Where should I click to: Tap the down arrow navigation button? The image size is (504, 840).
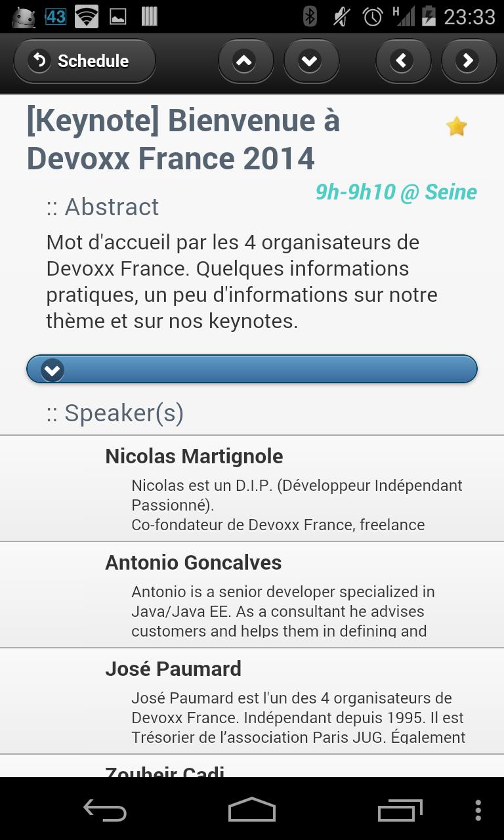click(x=310, y=61)
